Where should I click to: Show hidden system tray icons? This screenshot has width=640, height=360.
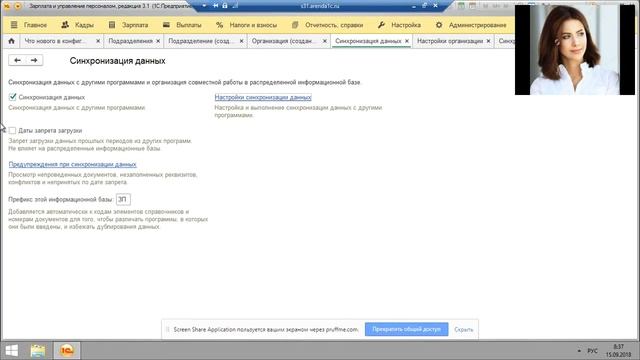(x=579, y=351)
